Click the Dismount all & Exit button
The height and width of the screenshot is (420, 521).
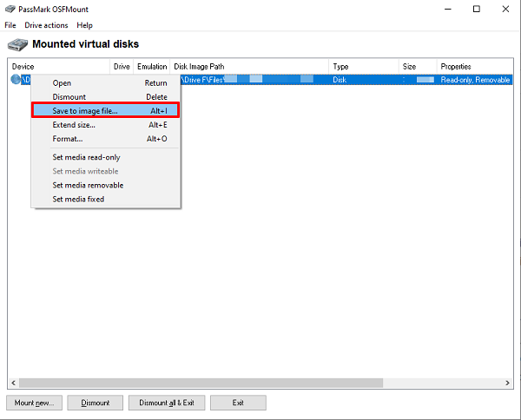tap(167, 403)
